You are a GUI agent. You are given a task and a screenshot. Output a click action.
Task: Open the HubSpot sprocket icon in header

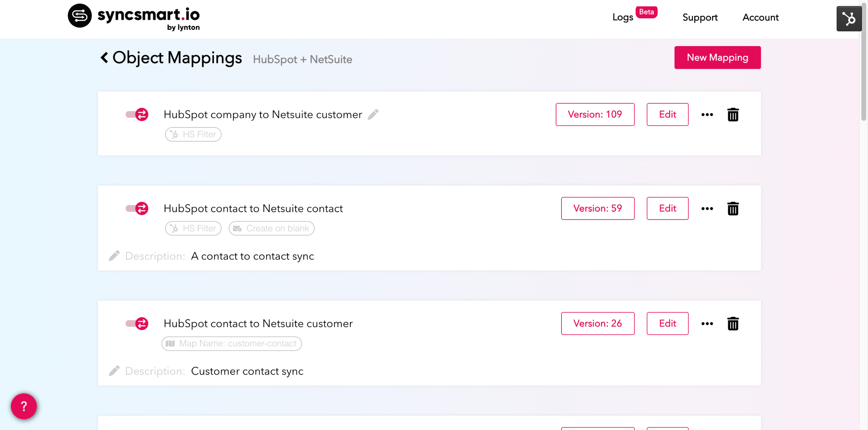(849, 19)
